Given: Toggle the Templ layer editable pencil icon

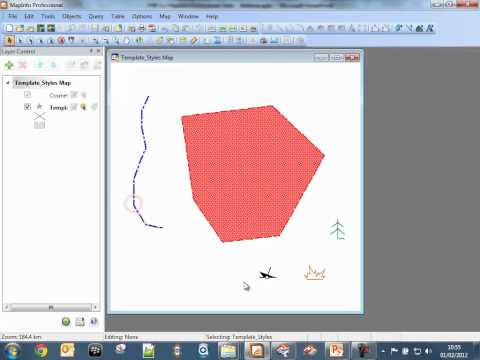Looking at the screenshot, I should (x=74, y=107).
